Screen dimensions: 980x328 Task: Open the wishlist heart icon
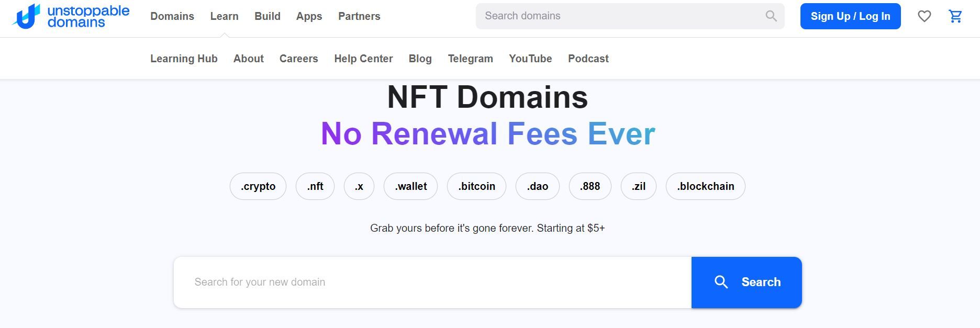coord(925,16)
